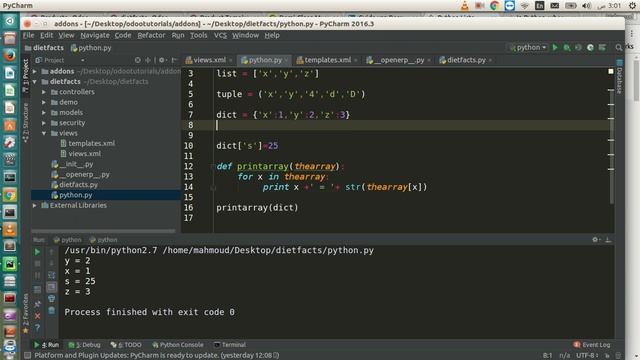This screenshot has width=640, height=360.
Task: Click the VLC cone tray icon
Action: point(464,5)
